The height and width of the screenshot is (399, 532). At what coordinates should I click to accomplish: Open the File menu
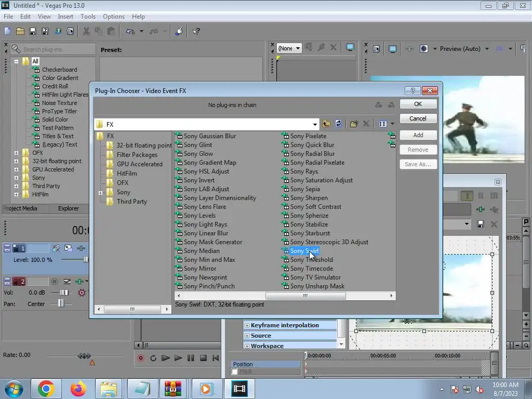pyautogui.click(x=8, y=16)
